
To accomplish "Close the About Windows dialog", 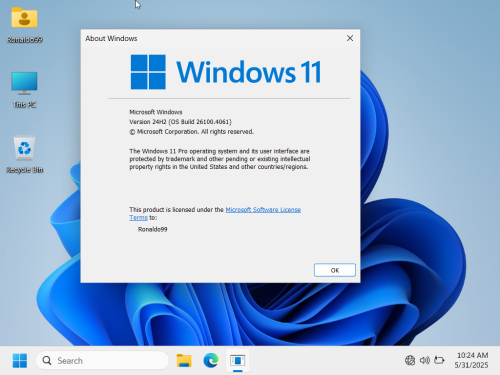I will click(x=350, y=38).
